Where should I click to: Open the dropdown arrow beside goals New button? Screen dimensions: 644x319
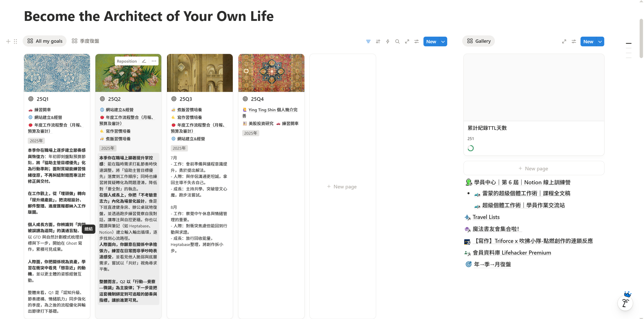pyautogui.click(x=443, y=41)
